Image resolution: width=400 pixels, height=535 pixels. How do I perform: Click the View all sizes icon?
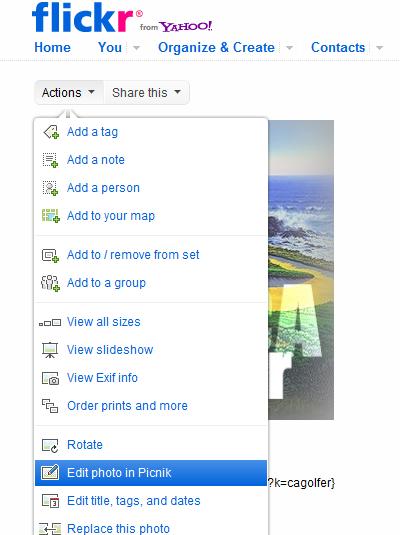(50, 322)
